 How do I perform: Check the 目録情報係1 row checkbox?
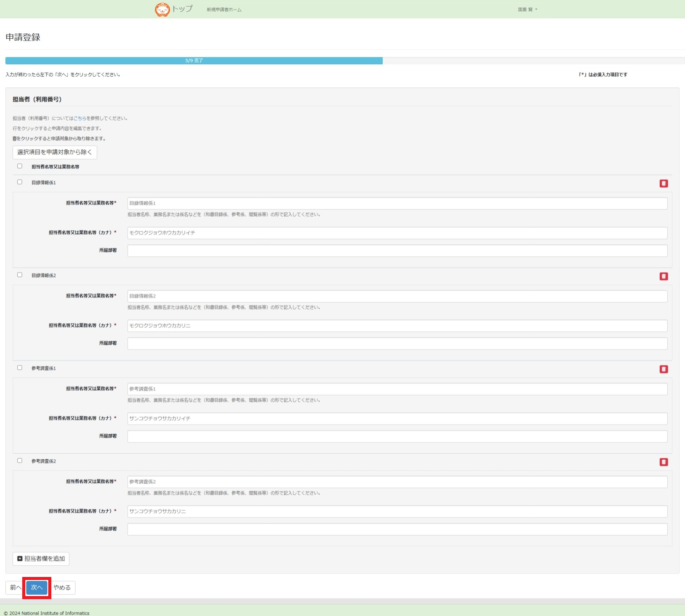[x=20, y=182]
